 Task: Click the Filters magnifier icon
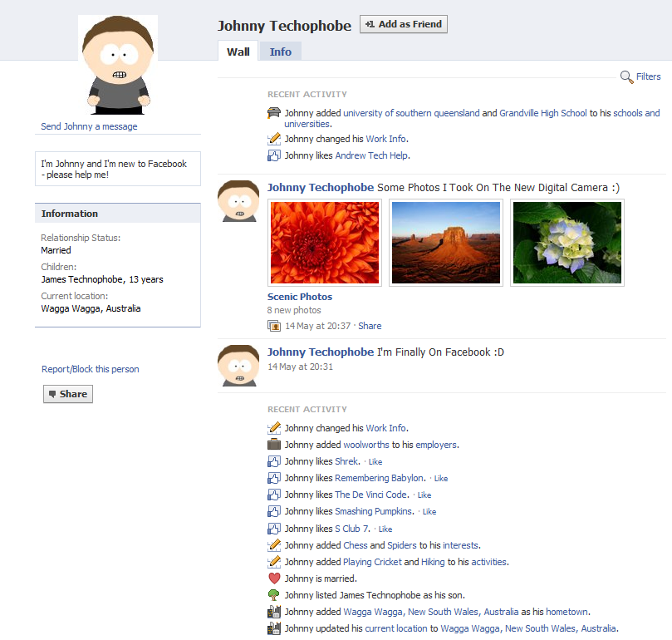point(626,76)
